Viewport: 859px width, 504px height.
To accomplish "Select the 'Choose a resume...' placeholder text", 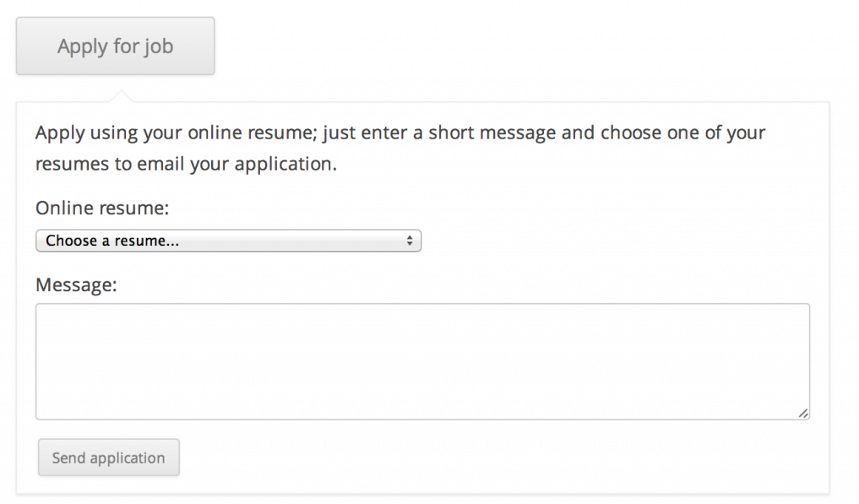I will 112,241.
